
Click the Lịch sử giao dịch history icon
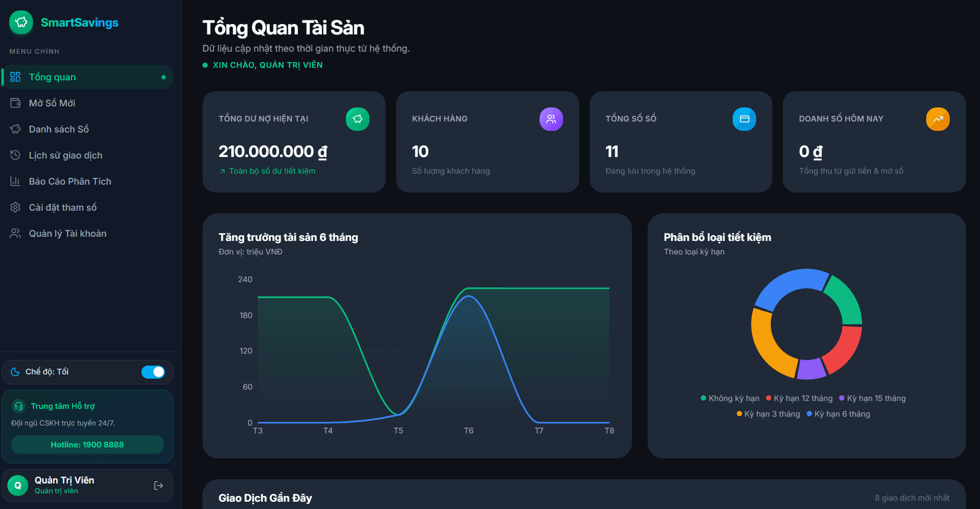click(15, 155)
